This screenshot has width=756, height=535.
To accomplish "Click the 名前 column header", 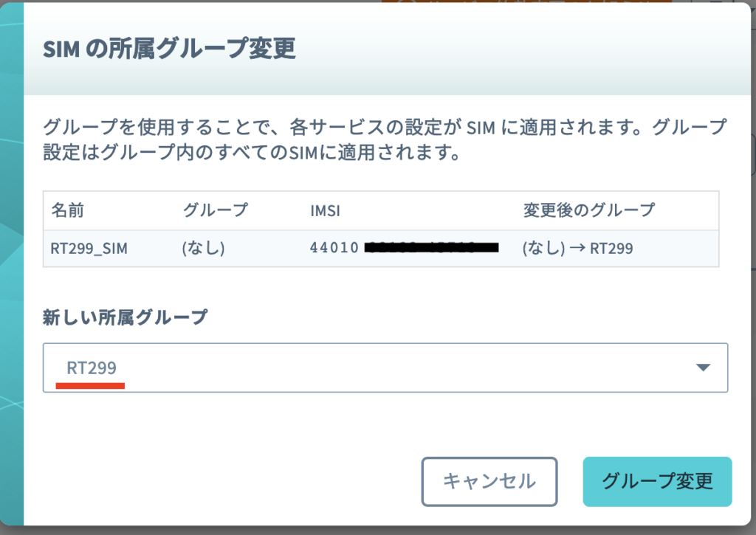I will tap(67, 210).
